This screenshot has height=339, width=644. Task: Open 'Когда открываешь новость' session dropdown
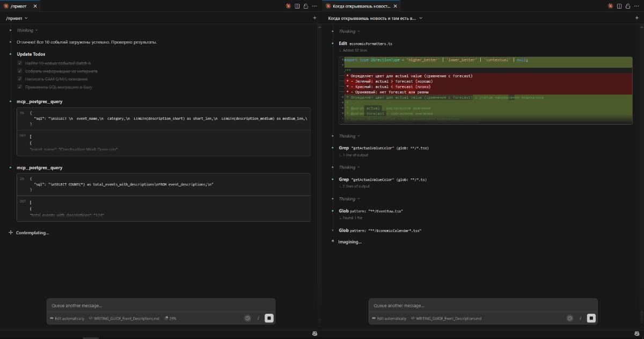375,18
